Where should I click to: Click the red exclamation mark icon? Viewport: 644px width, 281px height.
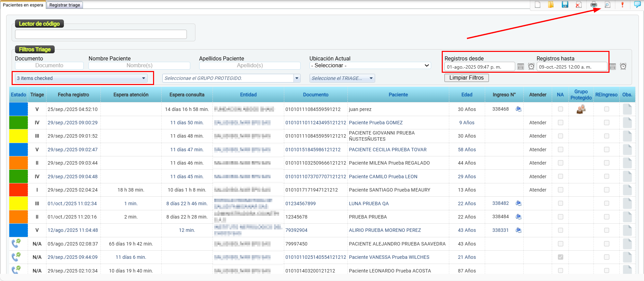click(622, 5)
